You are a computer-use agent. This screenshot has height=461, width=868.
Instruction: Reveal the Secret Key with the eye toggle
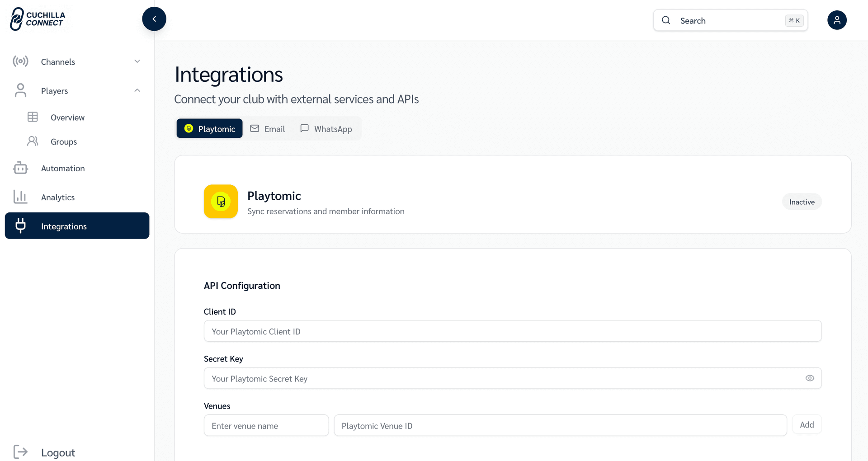810,378
